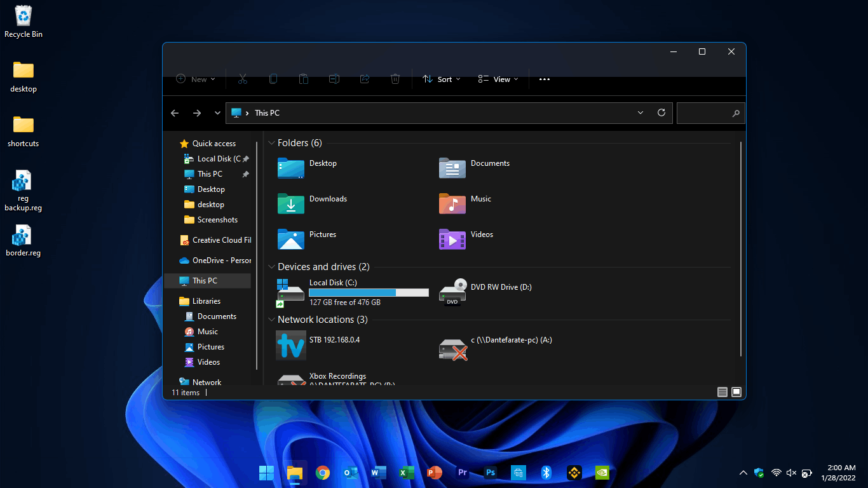868x488 pixels.
Task: Click the Share icon in toolbar
Action: [x=365, y=79]
